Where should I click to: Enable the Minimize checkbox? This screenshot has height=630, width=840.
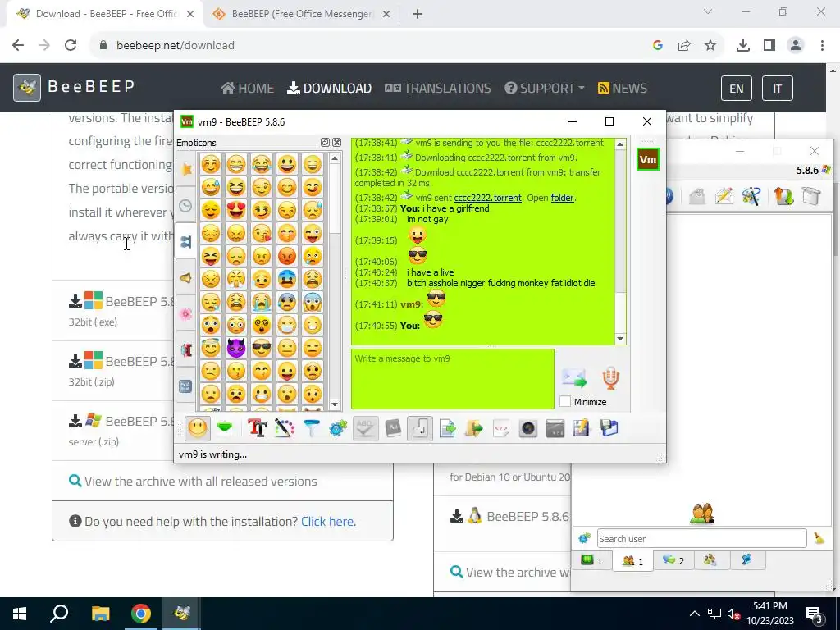tap(565, 401)
